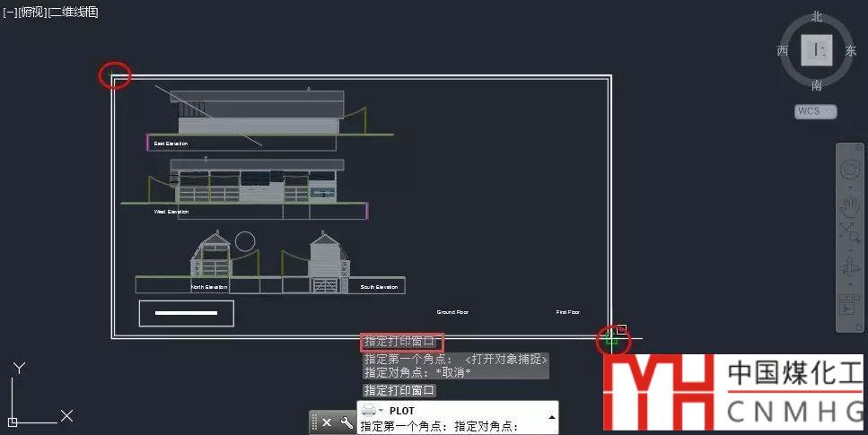Select the Pan hand tool
The height and width of the screenshot is (435, 868).
click(x=849, y=206)
